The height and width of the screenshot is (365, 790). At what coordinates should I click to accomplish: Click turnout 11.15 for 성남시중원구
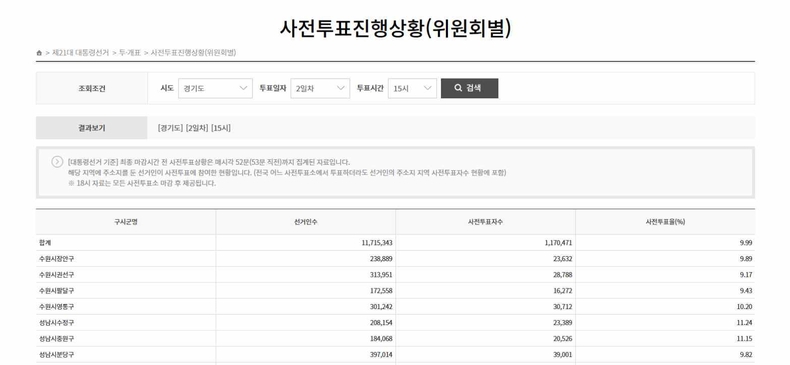click(745, 339)
